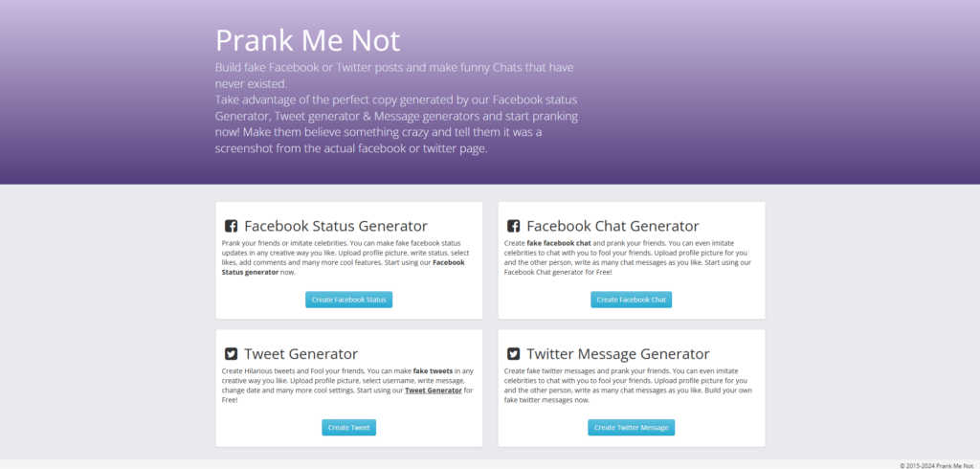Open Create Facebook Status button
The image size is (980, 469).
(348, 300)
